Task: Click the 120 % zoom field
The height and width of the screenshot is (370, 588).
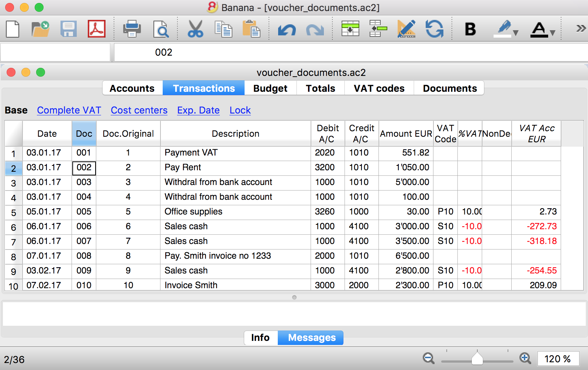Action: tap(558, 359)
